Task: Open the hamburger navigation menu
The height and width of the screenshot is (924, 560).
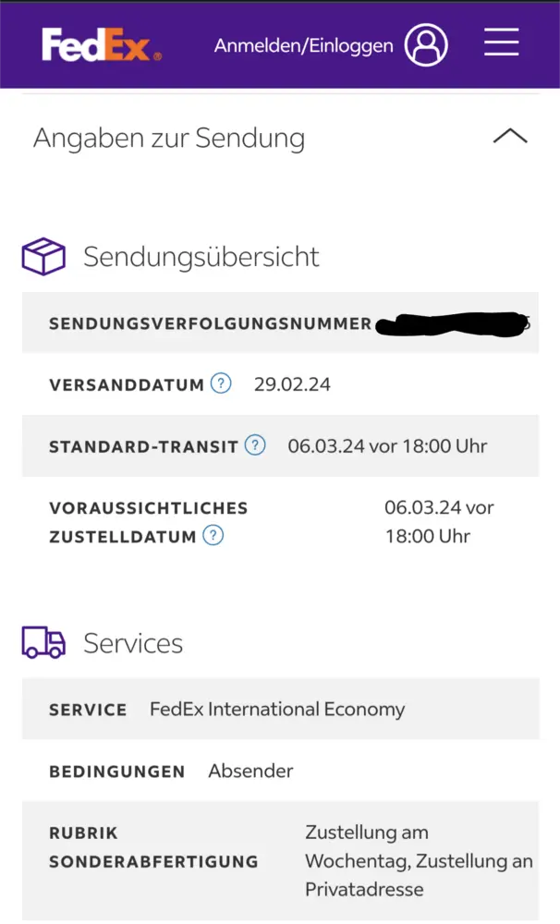Action: (x=501, y=43)
